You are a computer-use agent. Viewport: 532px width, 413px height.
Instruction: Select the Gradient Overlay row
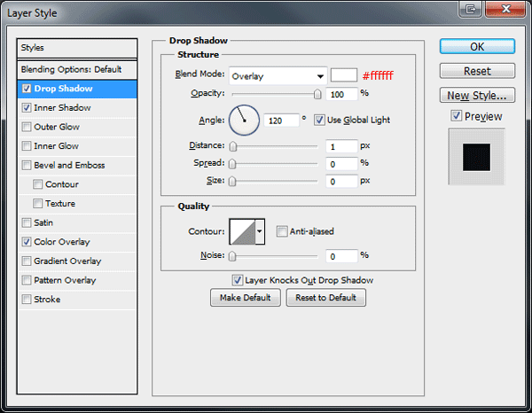click(x=77, y=261)
